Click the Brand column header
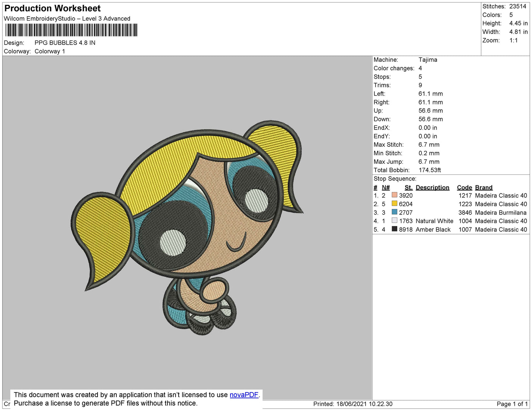Screen dimensions: 532x411 click(x=484, y=187)
